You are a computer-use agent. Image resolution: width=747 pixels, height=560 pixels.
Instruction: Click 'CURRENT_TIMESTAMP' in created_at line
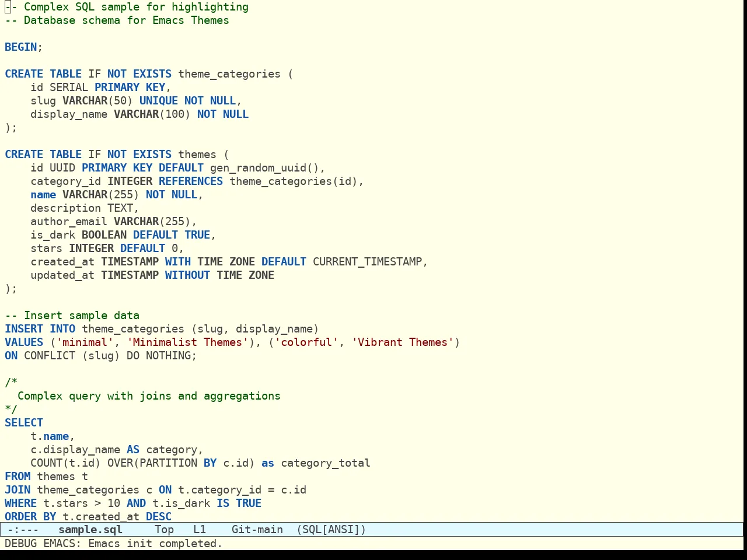click(367, 262)
